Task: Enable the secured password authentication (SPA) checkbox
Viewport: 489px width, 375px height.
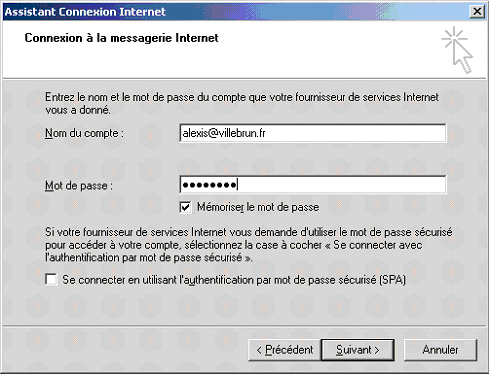Action: click(51, 279)
